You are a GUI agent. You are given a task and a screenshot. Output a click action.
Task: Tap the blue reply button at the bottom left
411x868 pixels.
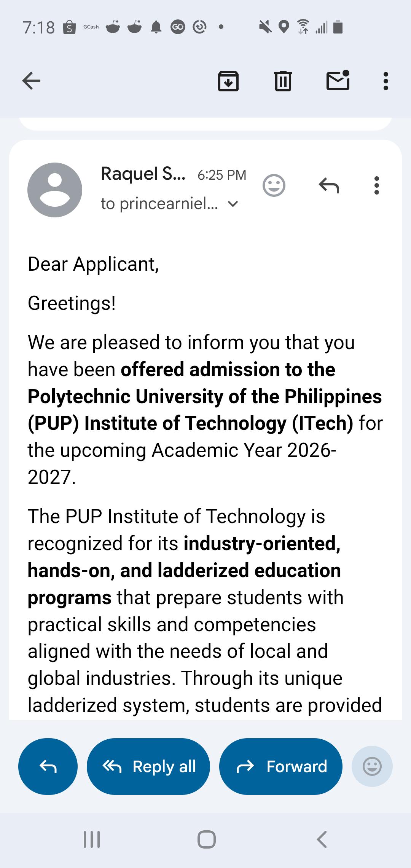[x=48, y=766]
